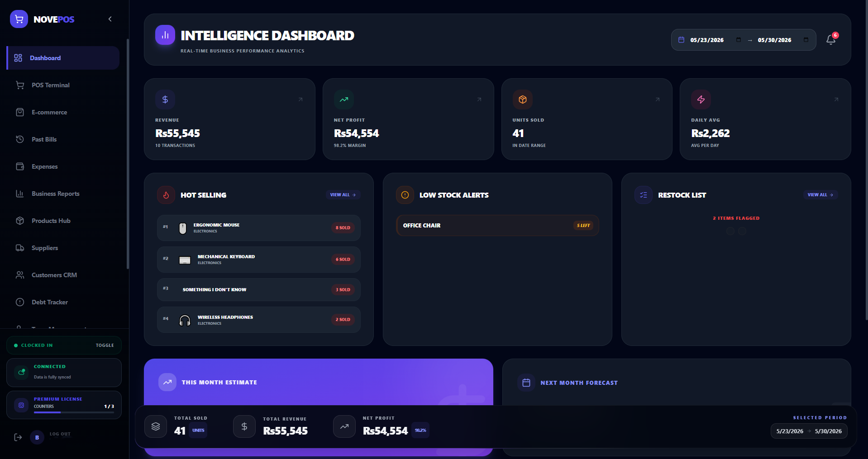This screenshot has width=868, height=459.
Task: Click the Hot Selling flame icon
Action: coord(166,195)
